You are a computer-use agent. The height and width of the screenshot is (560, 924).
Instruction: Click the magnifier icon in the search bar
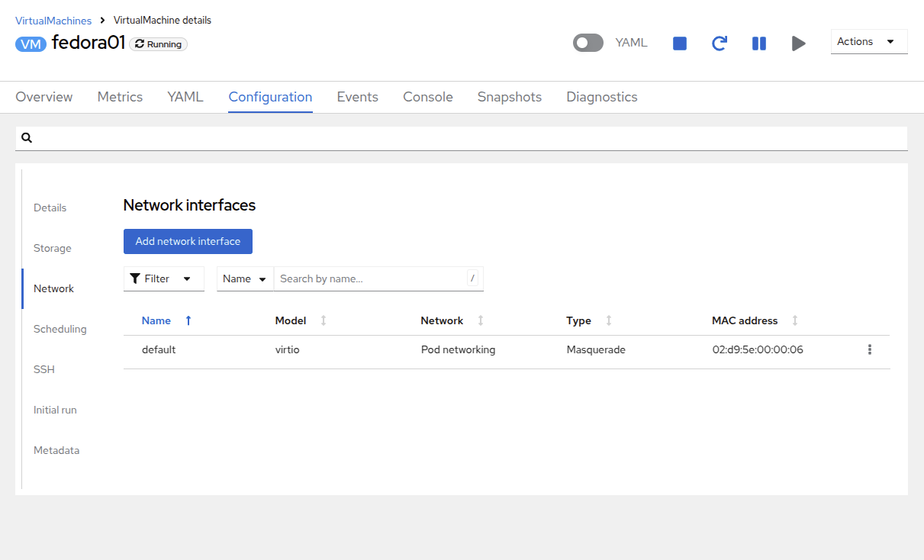coord(27,138)
